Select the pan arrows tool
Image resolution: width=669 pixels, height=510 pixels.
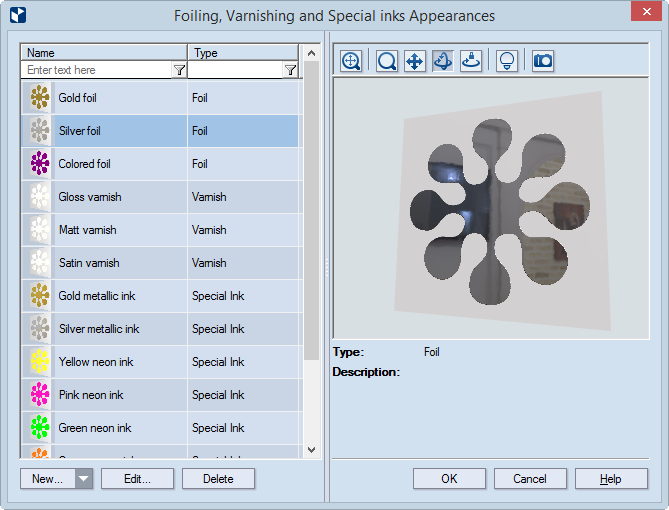pyautogui.click(x=414, y=61)
